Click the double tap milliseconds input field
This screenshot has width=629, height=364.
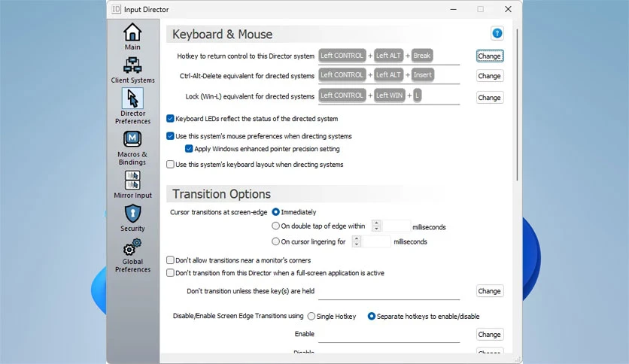(x=397, y=226)
